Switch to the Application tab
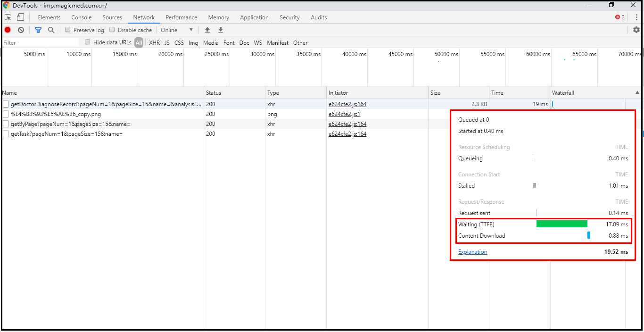 click(x=254, y=17)
